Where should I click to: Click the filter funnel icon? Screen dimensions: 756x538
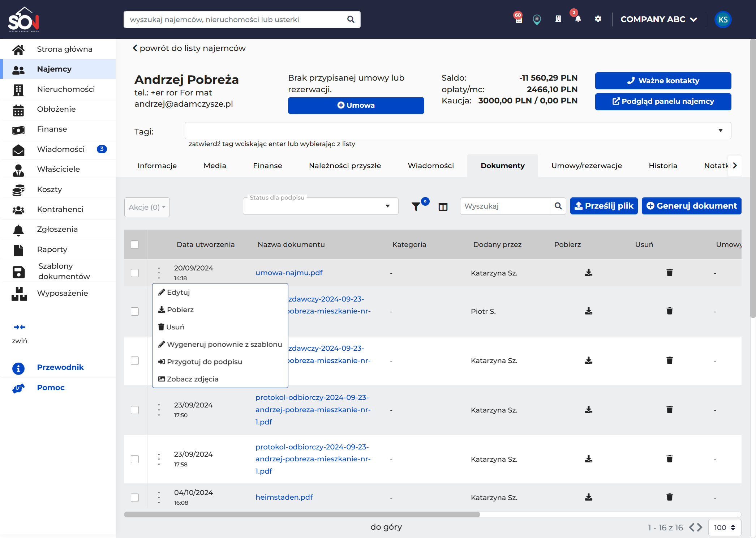416,206
